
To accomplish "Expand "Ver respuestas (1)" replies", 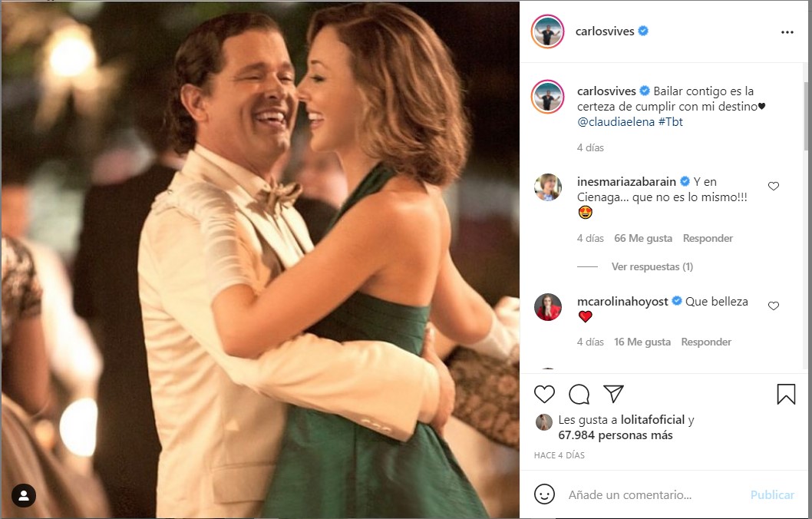I will (x=652, y=266).
